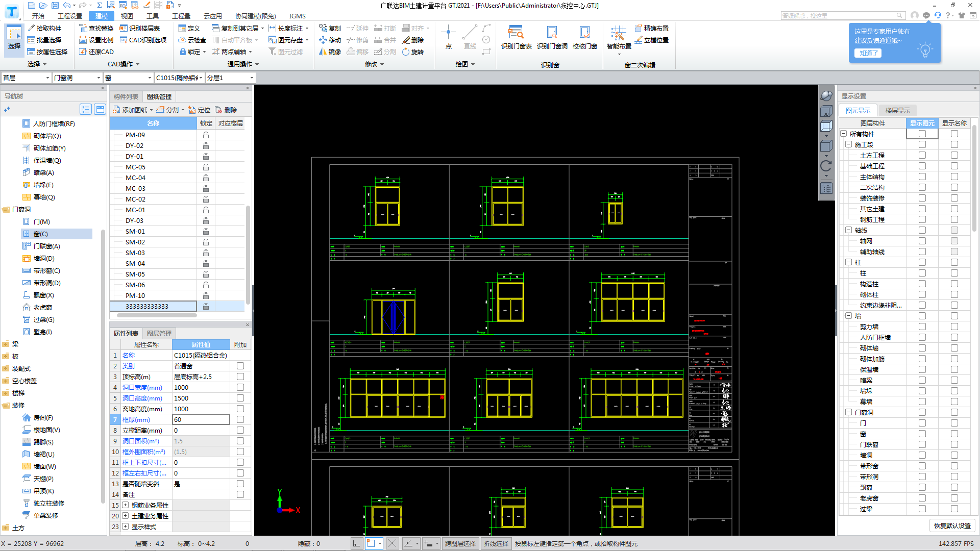Tick 显示图元 checkbox for 土方工程
Screen dimensions: 980x551
tap(922, 155)
